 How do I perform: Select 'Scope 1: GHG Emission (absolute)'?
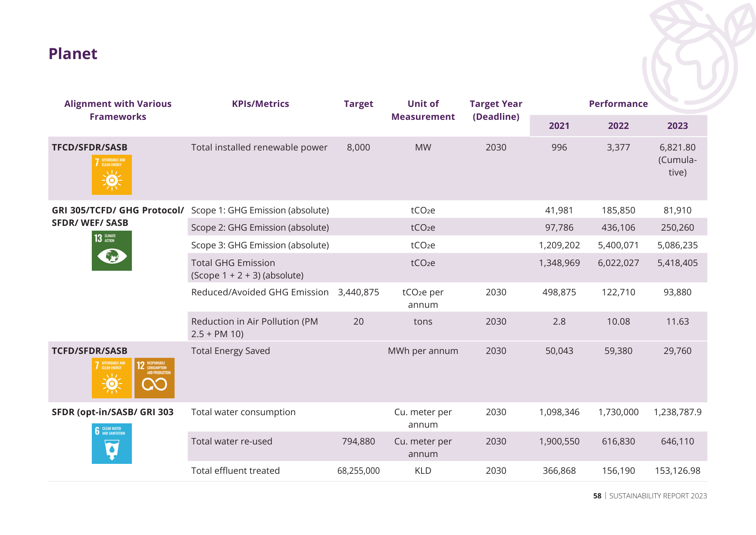(260, 210)
